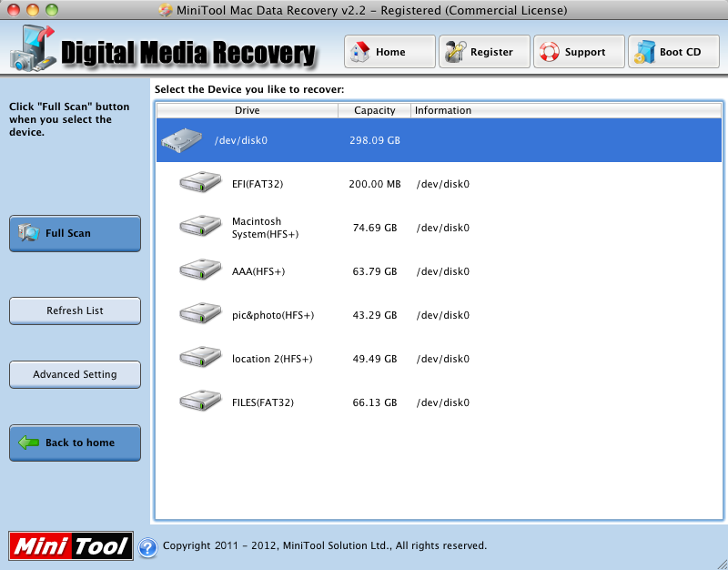Click the house icon on Home button
This screenshot has width=728, height=570.
click(x=359, y=52)
